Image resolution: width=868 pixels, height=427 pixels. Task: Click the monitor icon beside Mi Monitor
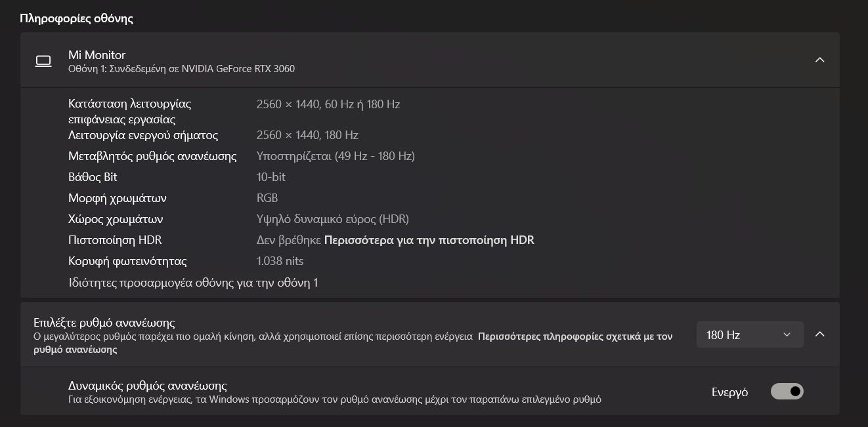pos(43,61)
